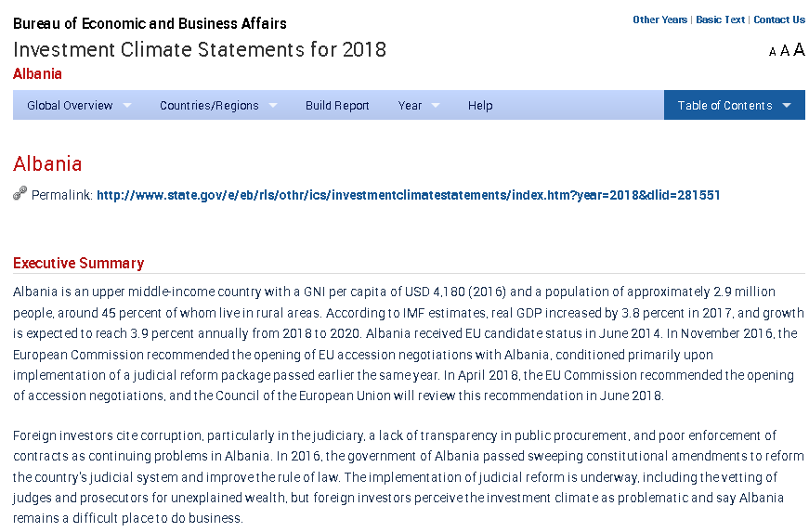Open the Contact Us link
The height and width of the screenshot is (532, 809).
pos(779,19)
